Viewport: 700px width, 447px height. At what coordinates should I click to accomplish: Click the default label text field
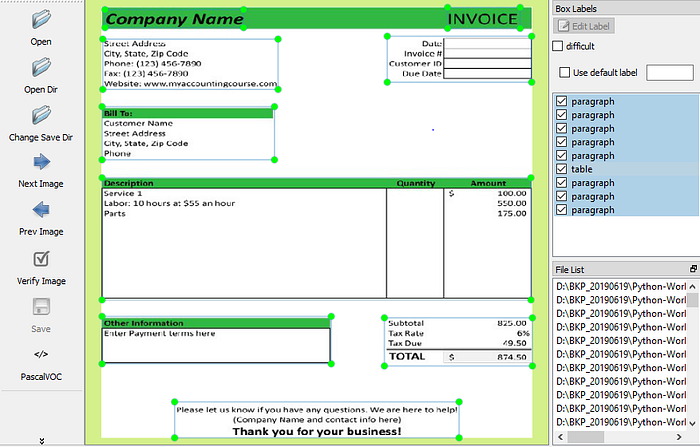[670, 72]
